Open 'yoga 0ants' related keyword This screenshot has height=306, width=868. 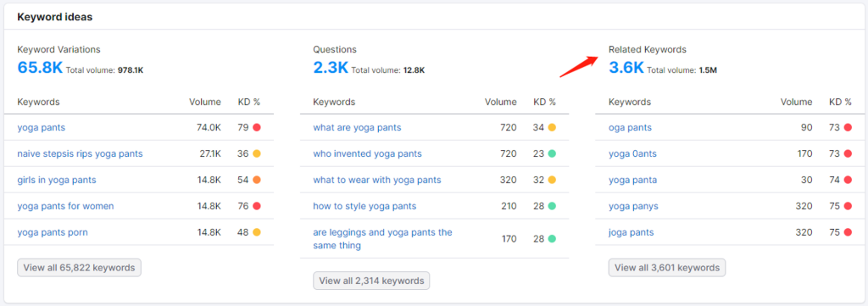click(632, 153)
